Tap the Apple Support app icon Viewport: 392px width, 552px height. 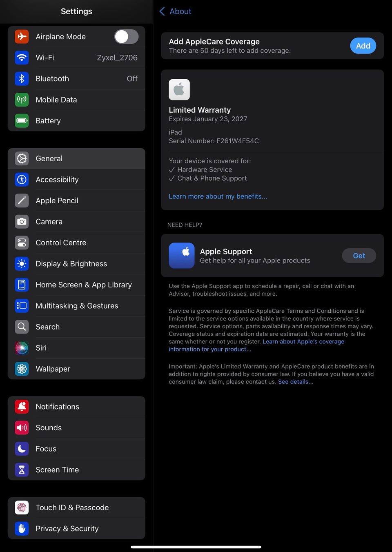[x=182, y=256]
